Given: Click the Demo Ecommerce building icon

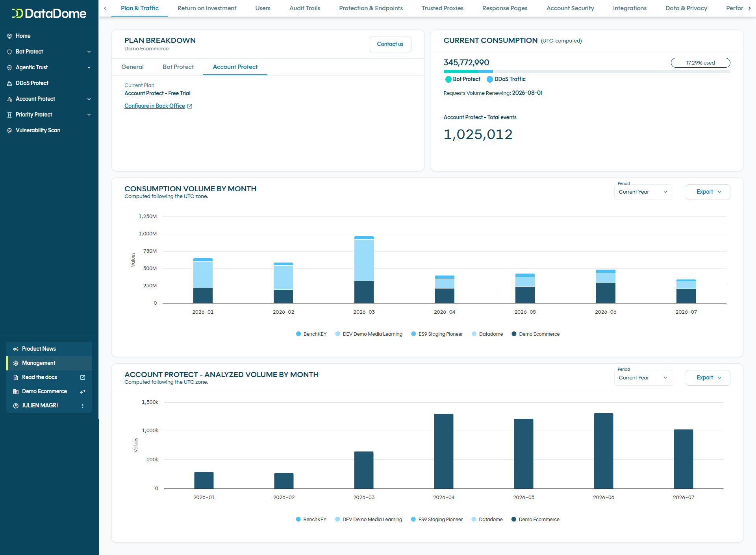Looking at the screenshot, I should pyautogui.click(x=16, y=391).
